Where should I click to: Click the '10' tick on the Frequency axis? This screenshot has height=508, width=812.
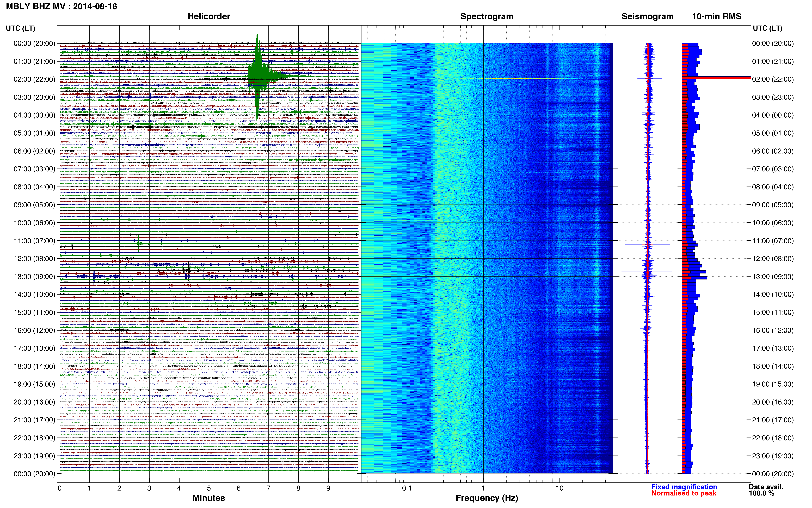click(x=559, y=488)
